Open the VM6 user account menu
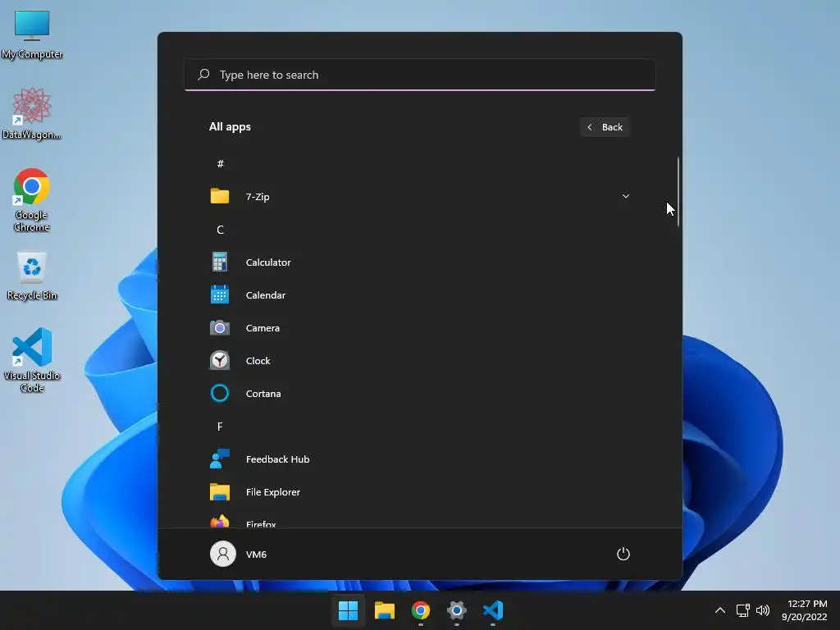The image size is (840, 630). (239, 554)
